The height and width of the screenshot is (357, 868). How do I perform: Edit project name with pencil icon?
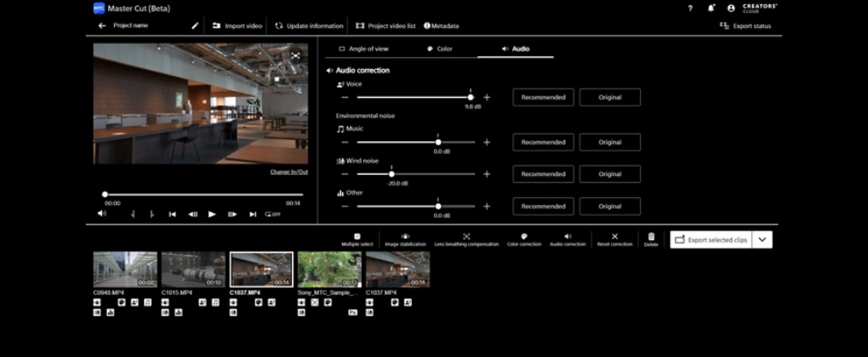coord(194,25)
